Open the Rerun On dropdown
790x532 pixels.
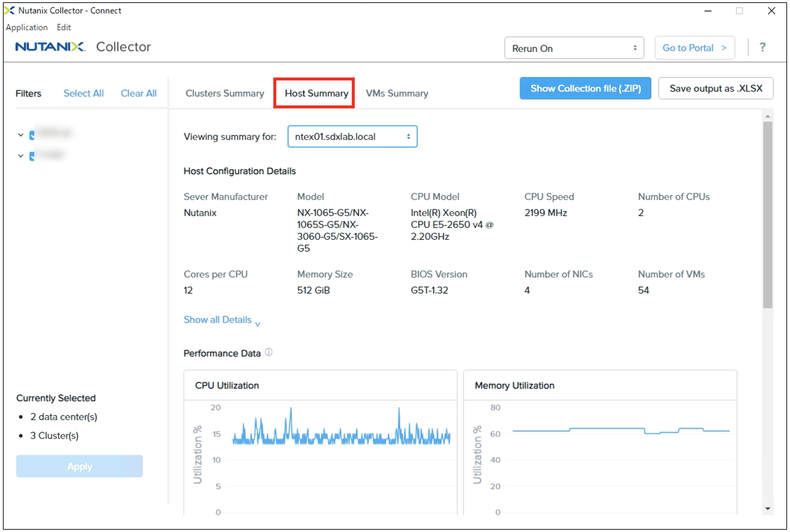[574, 48]
